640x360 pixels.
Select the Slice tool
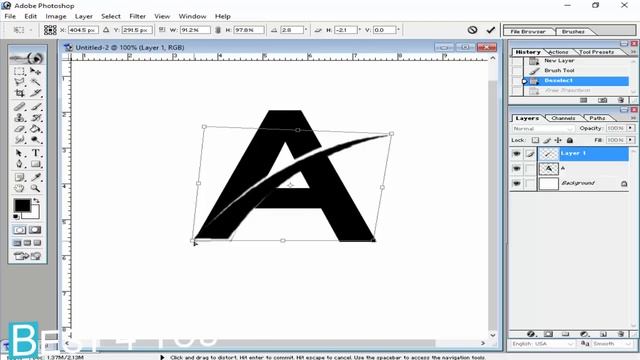tap(36, 93)
